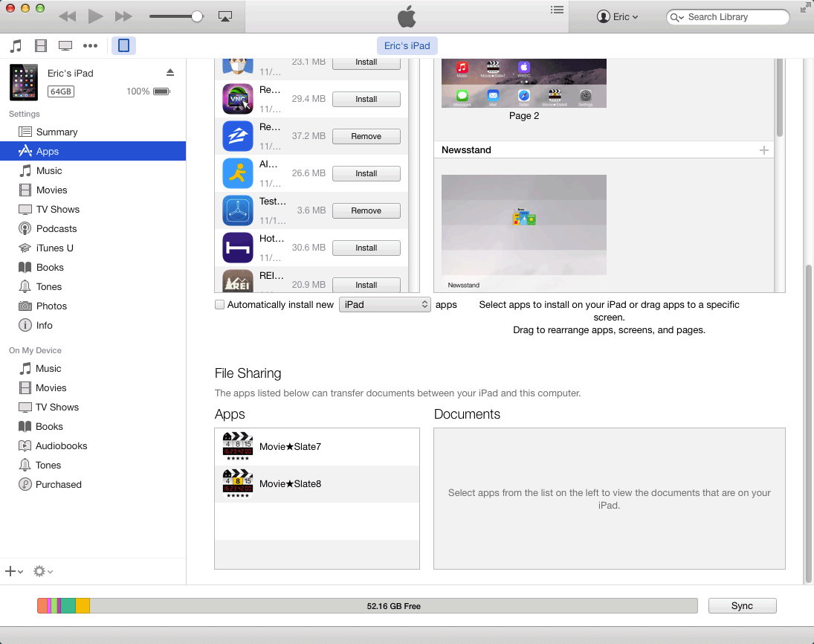Image resolution: width=814 pixels, height=644 pixels.
Task: Open the Music library icon in toolbar
Action: [x=16, y=46]
